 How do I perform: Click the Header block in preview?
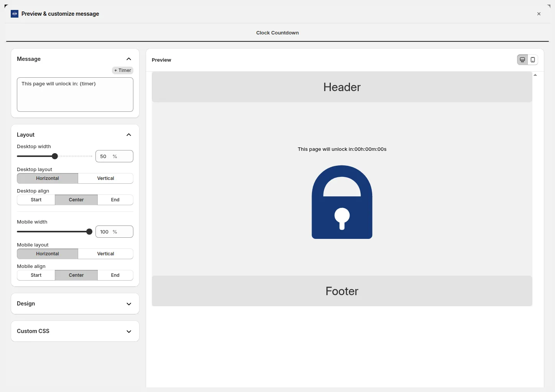tap(342, 87)
